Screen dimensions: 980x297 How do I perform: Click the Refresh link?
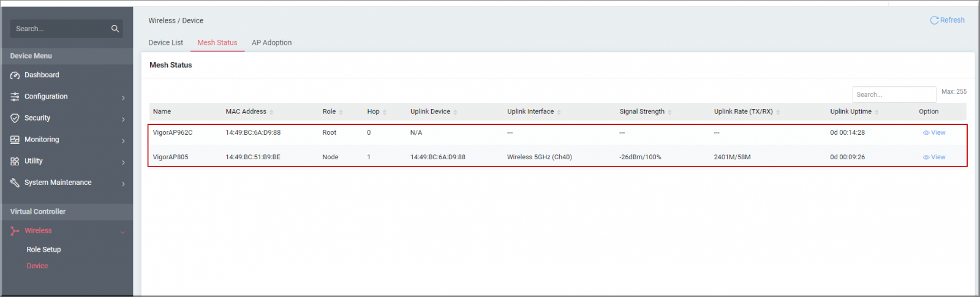pyautogui.click(x=947, y=20)
